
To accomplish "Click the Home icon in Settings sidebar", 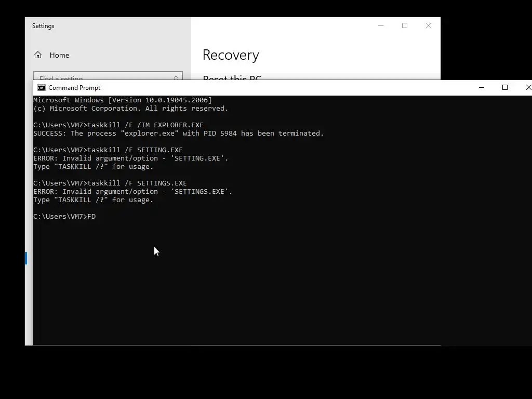I will click(x=37, y=55).
